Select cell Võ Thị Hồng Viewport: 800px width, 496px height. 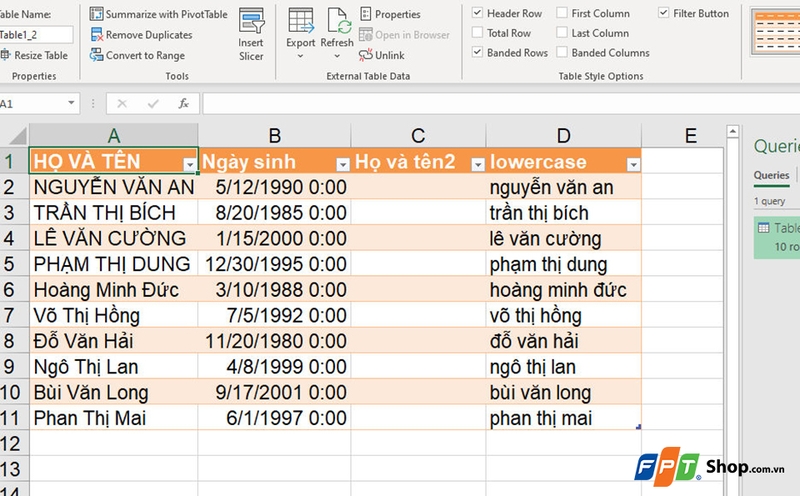(x=114, y=315)
